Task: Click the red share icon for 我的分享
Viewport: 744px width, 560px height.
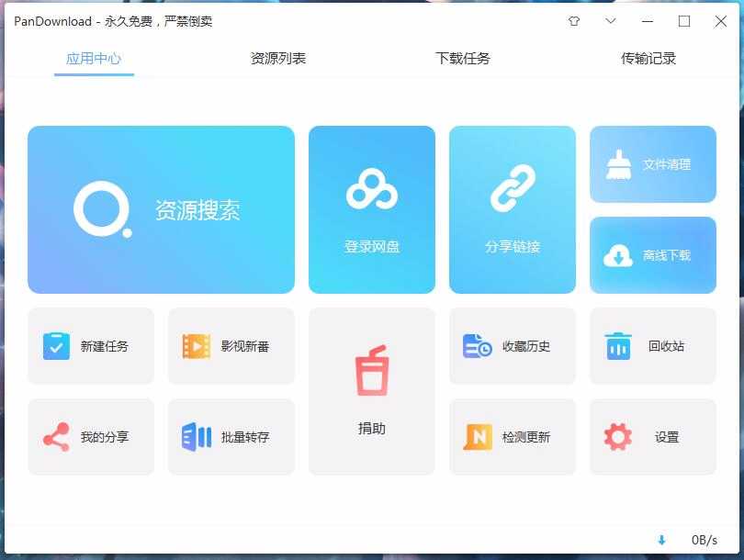Action: click(56, 437)
